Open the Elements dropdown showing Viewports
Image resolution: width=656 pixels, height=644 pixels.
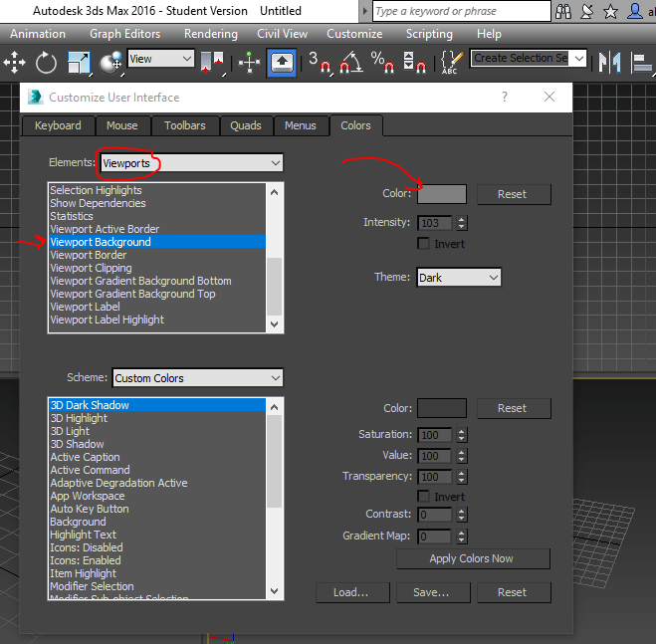[x=191, y=163]
